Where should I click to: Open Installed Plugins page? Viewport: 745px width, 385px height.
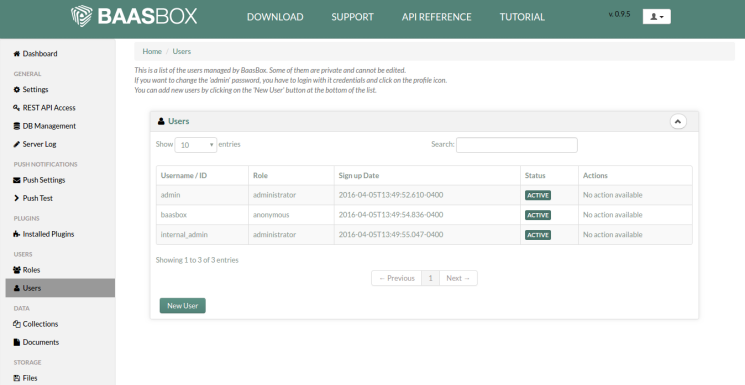48,234
